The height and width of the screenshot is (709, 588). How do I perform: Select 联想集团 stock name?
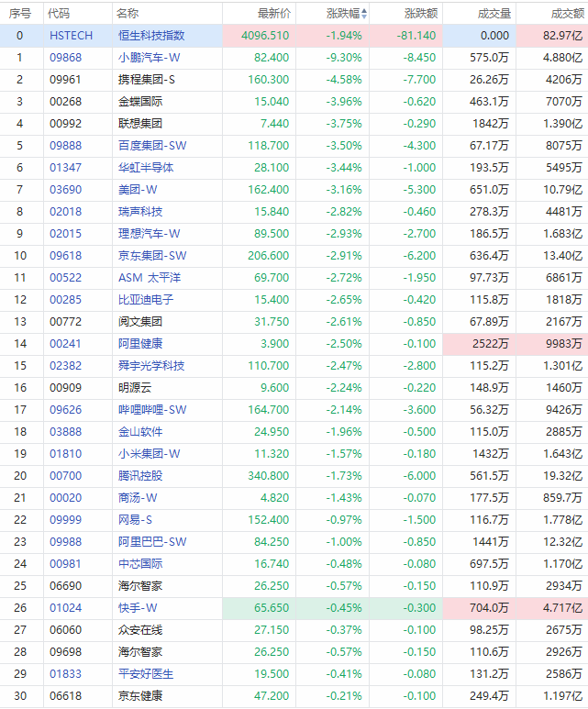click(x=140, y=124)
